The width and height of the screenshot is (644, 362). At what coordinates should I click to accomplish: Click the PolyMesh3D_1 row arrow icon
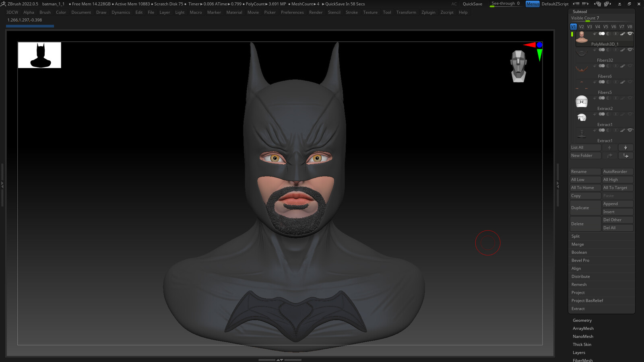pos(595,33)
